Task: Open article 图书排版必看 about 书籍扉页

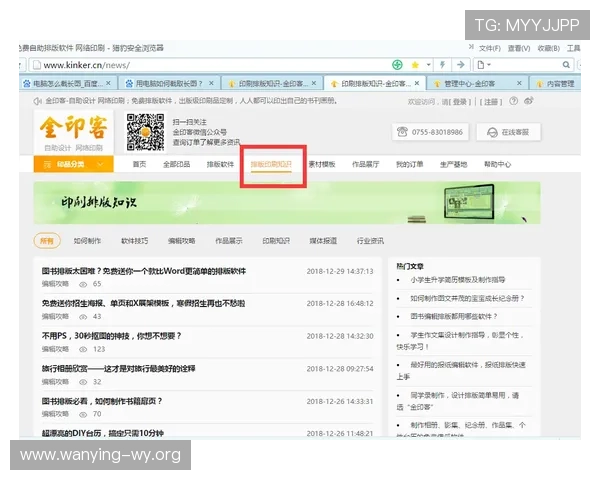Action: point(102,401)
